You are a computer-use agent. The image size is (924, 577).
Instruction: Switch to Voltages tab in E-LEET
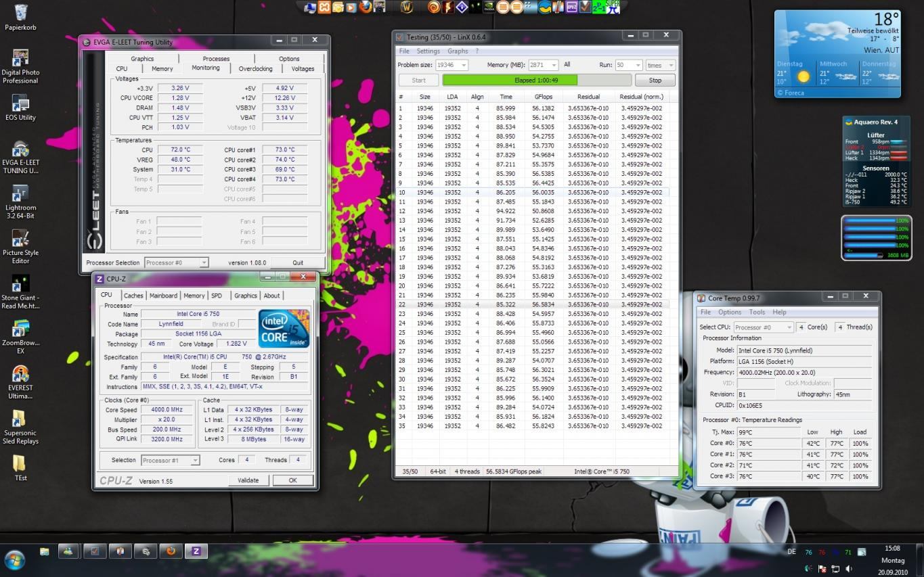[x=303, y=68]
